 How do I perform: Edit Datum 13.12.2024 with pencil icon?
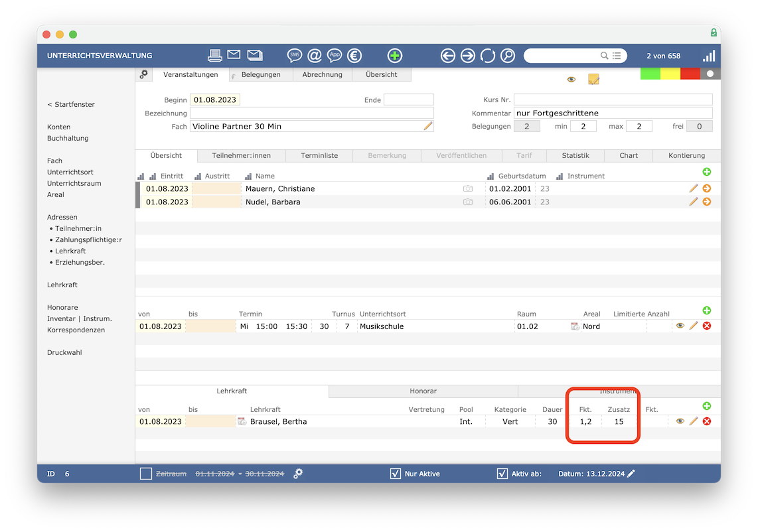(631, 474)
